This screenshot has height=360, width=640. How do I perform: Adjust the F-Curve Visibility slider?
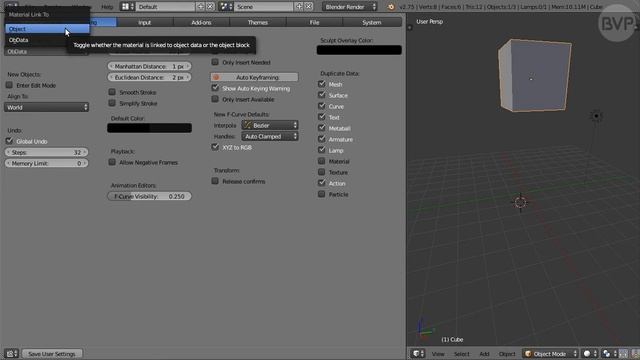click(149, 196)
